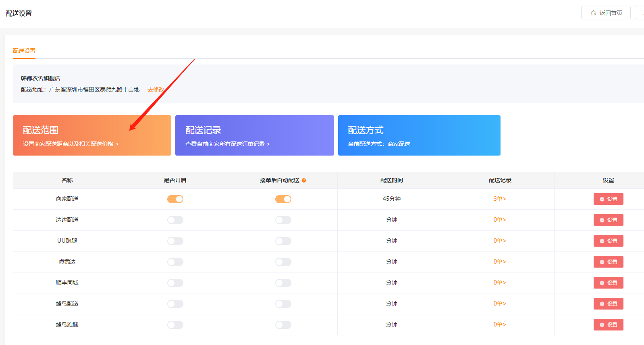The width and height of the screenshot is (644, 345).
Task: Enable 蜂鸟配送 auto-delivery switch
Action: [x=283, y=304]
